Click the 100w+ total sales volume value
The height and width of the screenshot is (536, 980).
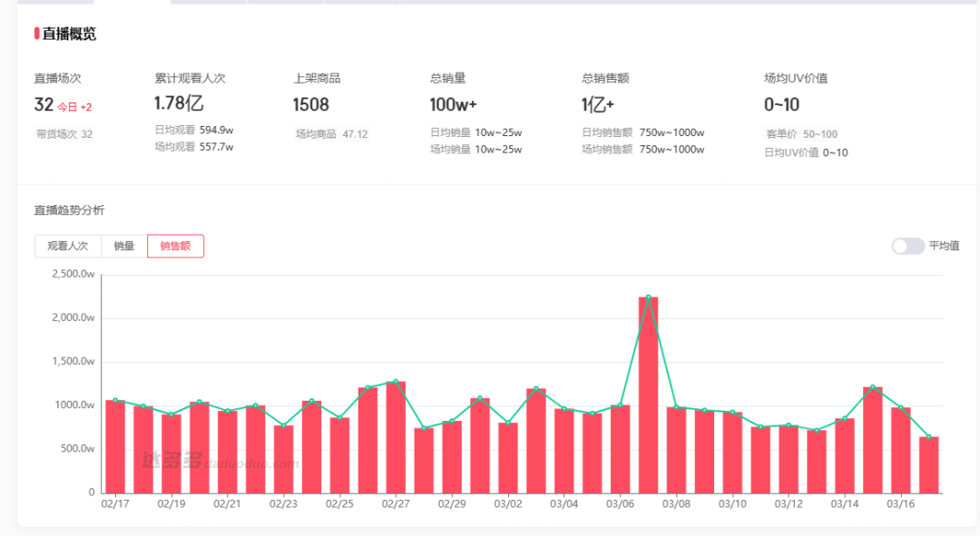(x=453, y=105)
